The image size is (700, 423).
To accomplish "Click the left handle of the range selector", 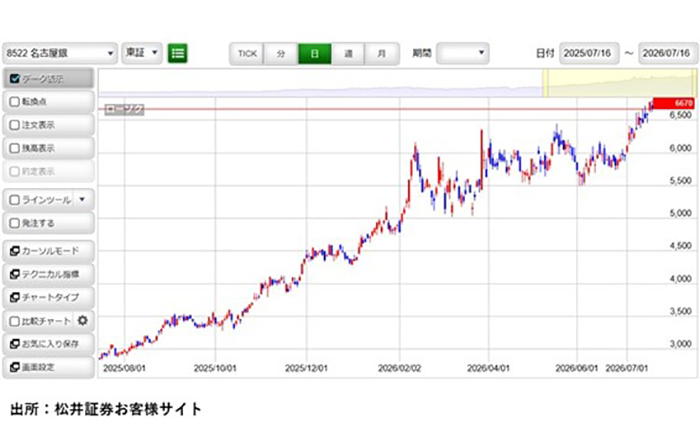I will pos(544,83).
